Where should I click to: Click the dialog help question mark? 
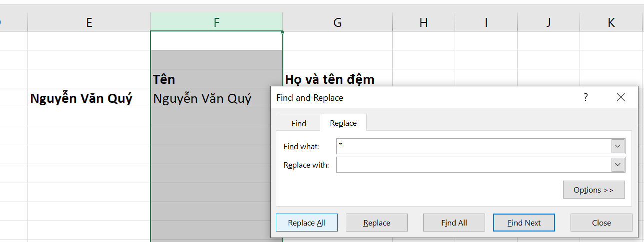[x=586, y=97]
